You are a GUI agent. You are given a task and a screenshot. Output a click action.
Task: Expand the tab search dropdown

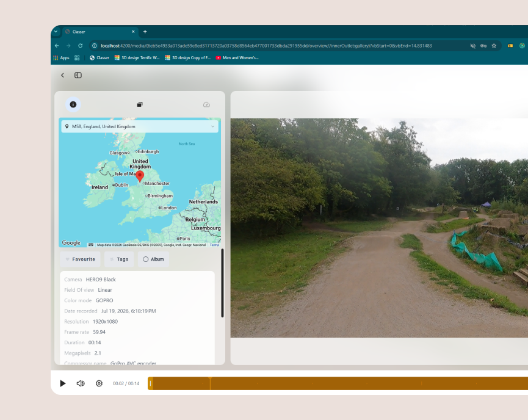[56, 31]
